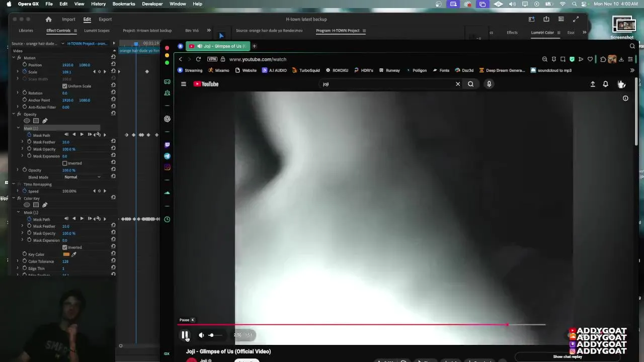Open the YouTube account avatar

pos(621,84)
